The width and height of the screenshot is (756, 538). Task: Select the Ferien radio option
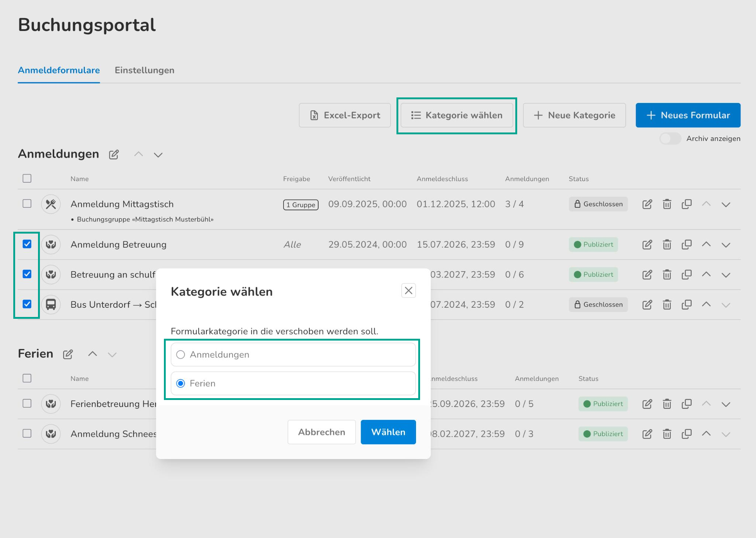pos(293,383)
